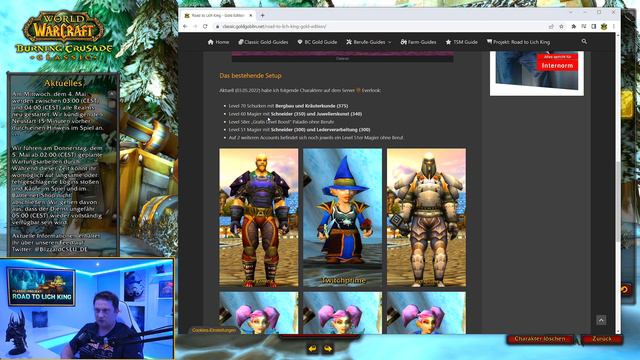Click the Internorm advertisement banner
Screen dimensions: 640x360
[537, 73]
